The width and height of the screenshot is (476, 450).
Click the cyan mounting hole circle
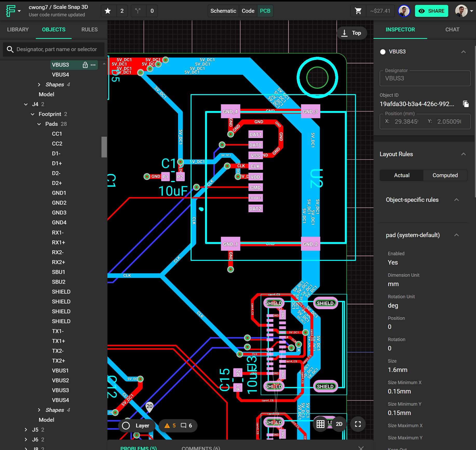tap(317, 78)
